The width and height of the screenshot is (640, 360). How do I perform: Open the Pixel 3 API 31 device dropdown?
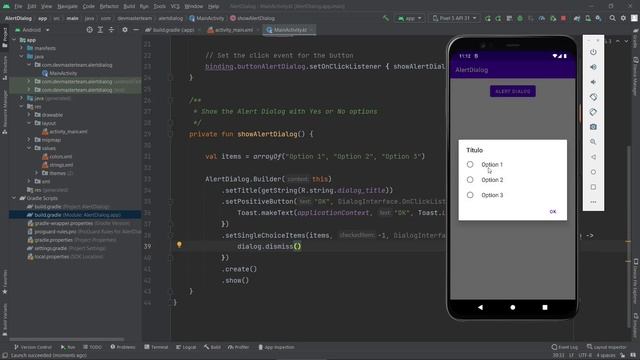(454, 18)
